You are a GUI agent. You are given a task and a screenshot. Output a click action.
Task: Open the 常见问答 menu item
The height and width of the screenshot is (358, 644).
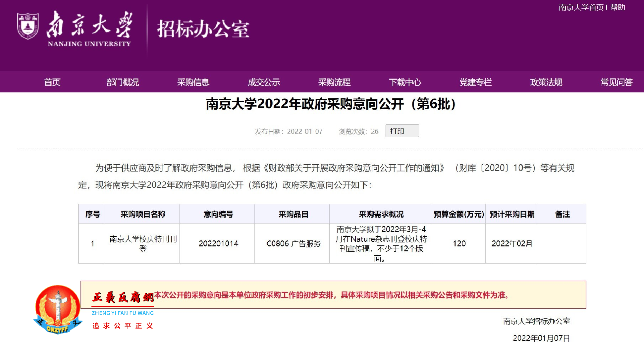[616, 82]
